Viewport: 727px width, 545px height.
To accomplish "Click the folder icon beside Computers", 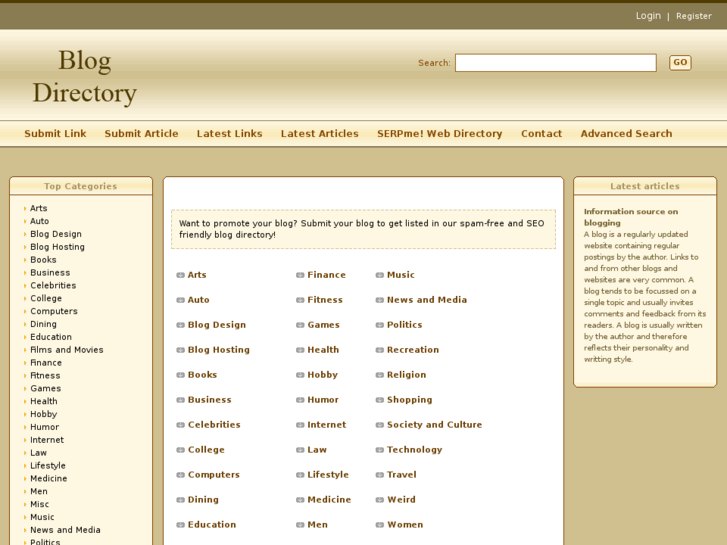I will [x=180, y=475].
